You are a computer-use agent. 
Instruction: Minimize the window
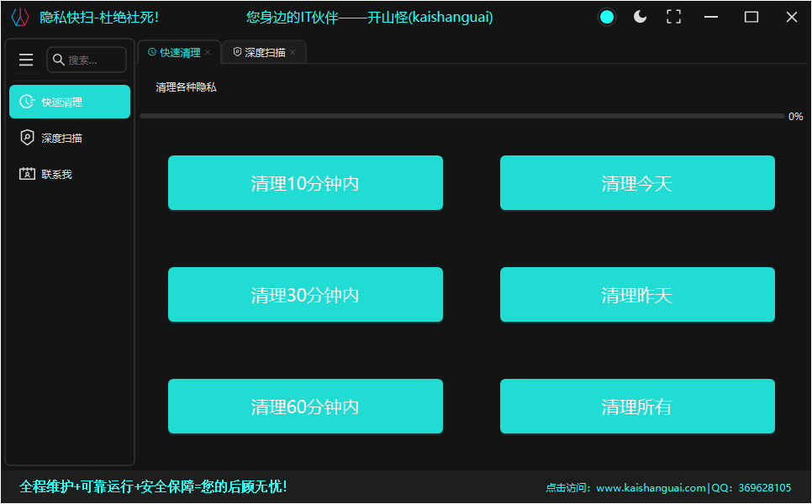tap(711, 17)
